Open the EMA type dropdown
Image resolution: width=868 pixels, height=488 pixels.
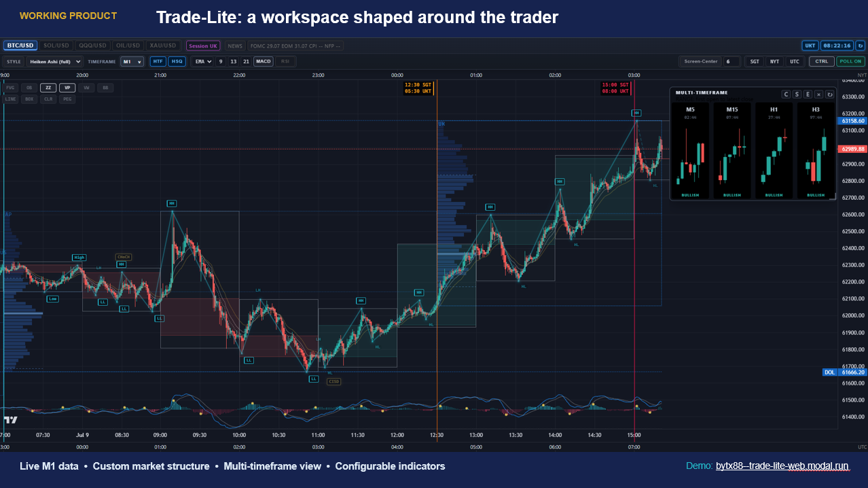click(x=202, y=61)
